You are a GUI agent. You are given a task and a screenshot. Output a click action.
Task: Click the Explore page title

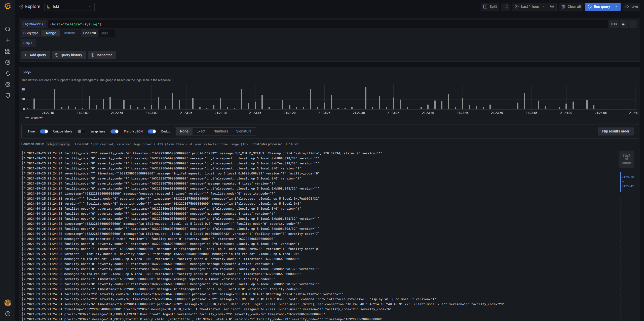coord(33,7)
